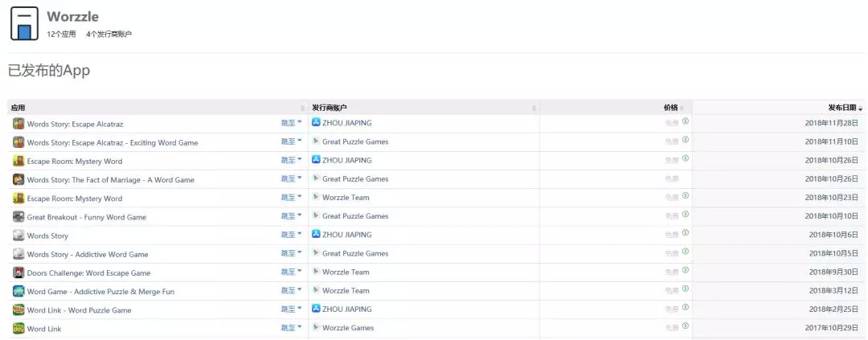Click Great Breakout app icon
The width and height of the screenshot is (868, 340).
coord(18,216)
